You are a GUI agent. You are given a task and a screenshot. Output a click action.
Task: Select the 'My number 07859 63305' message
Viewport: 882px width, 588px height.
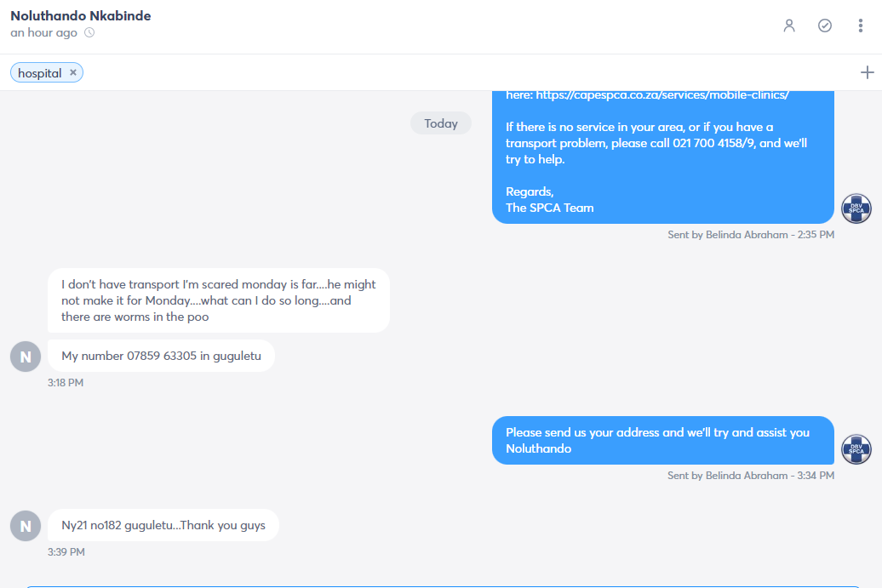(161, 356)
